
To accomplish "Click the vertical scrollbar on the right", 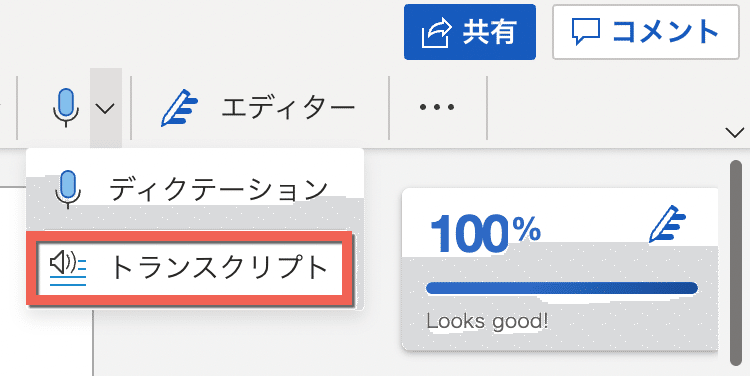I will point(736,263).
